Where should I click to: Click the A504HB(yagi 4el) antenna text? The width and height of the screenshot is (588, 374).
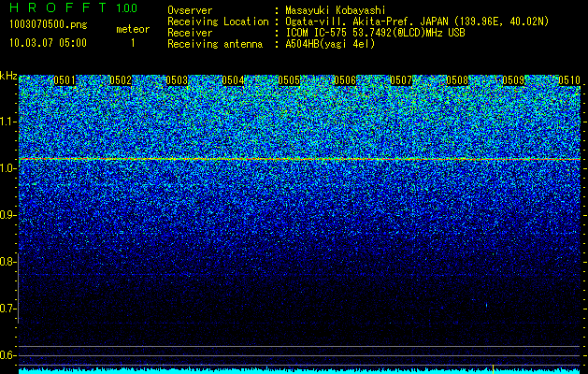tap(330, 44)
